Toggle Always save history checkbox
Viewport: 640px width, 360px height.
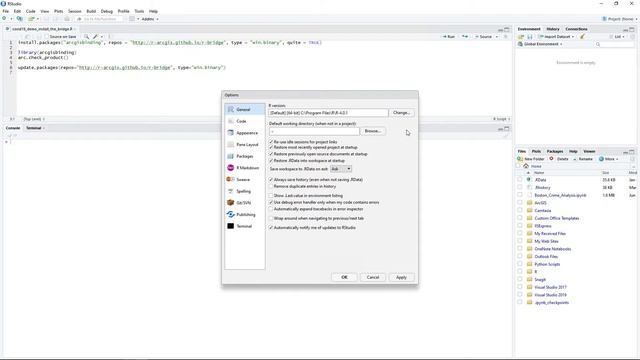tap(271, 180)
